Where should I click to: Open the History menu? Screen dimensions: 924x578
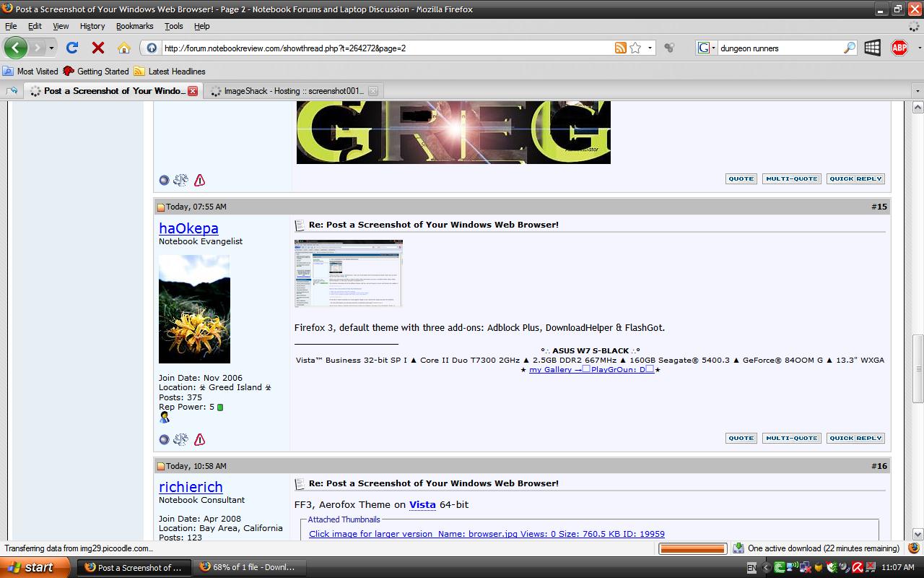[x=92, y=26]
